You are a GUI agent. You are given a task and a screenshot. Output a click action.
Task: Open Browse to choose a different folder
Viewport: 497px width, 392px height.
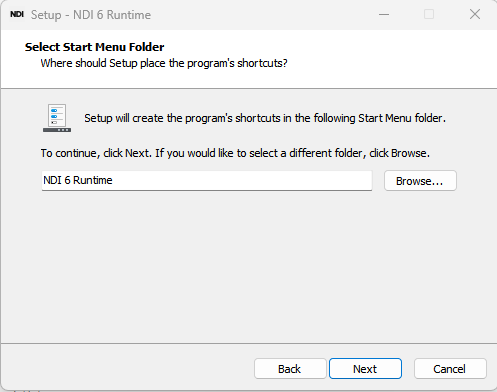pyautogui.click(x=420, y=181)
